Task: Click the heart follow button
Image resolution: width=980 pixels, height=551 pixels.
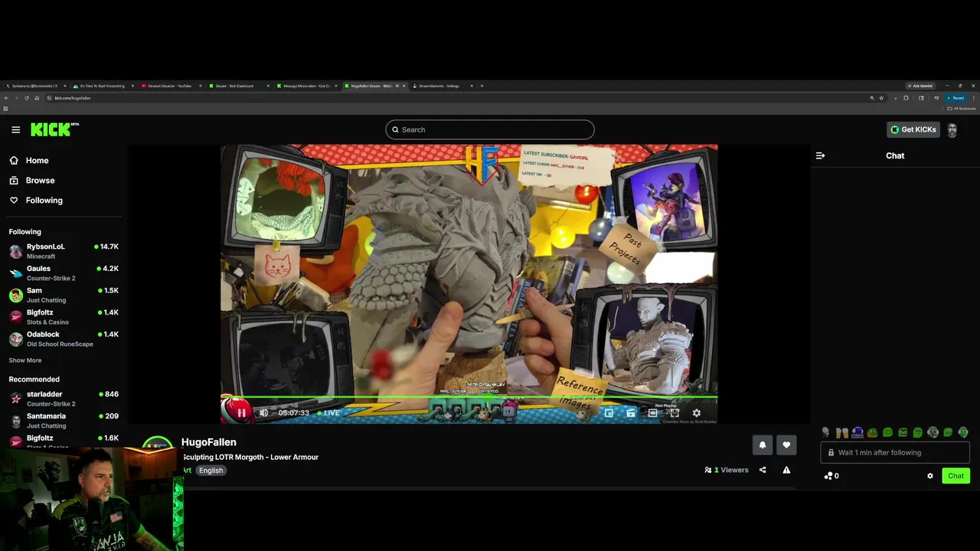Action: (786, 445)
